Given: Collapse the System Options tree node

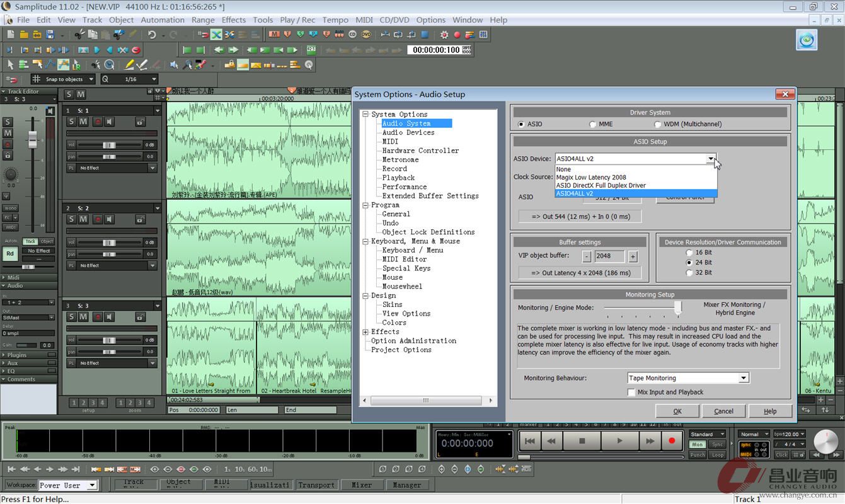Looking at the screenshot, I should pyautogui.click(x=365, y=115).
